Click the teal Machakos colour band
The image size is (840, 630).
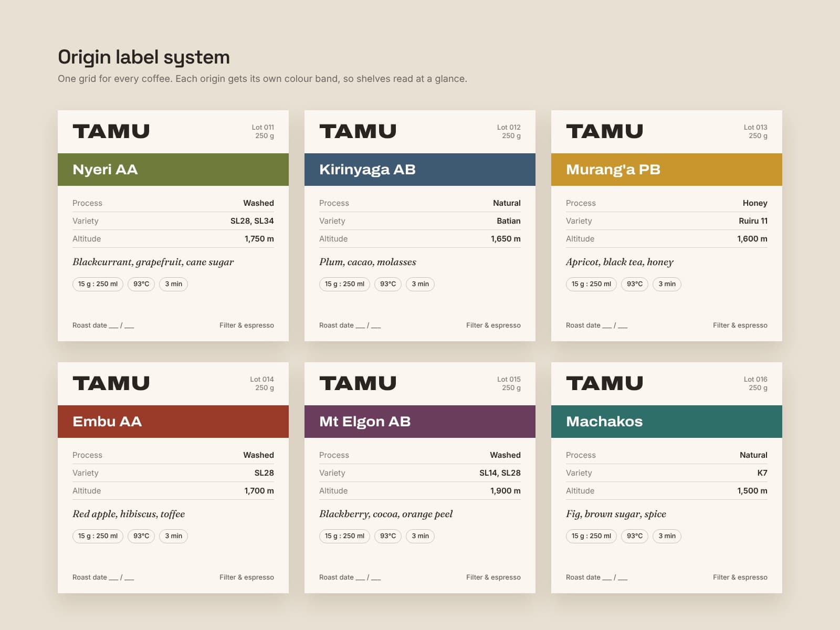(x=667, y=422)
